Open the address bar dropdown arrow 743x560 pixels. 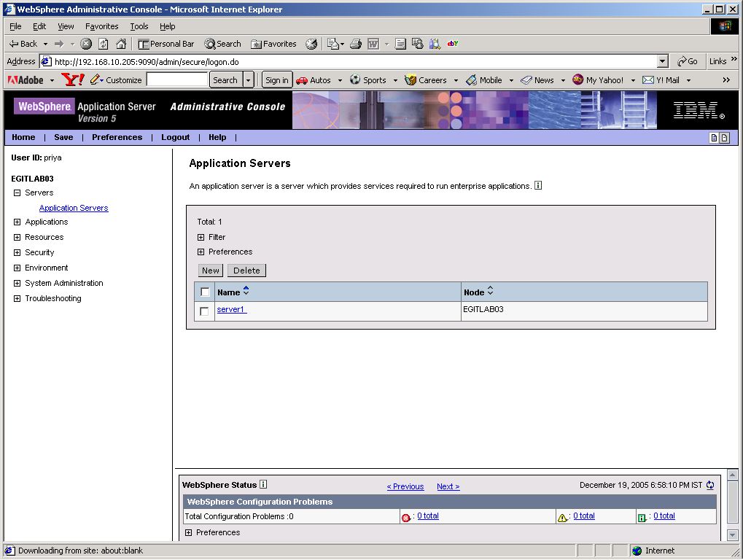click(x=663, y=61)
